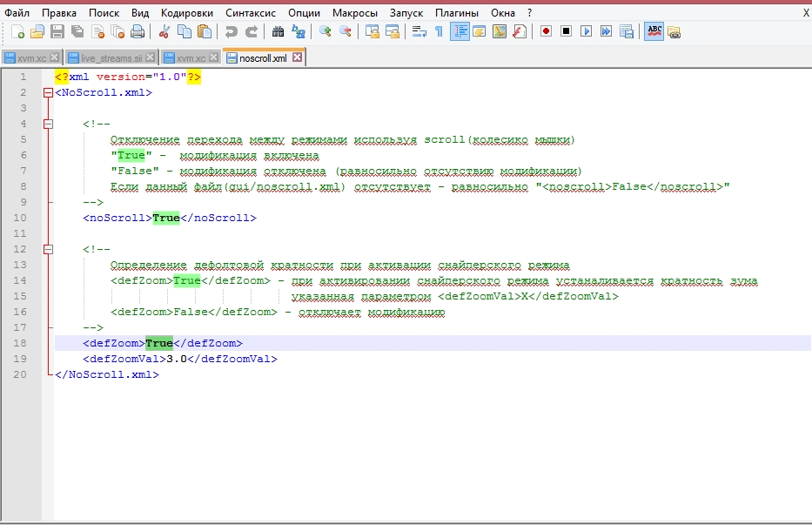
Task: Open the Вид menu
Action: (139, 13)
